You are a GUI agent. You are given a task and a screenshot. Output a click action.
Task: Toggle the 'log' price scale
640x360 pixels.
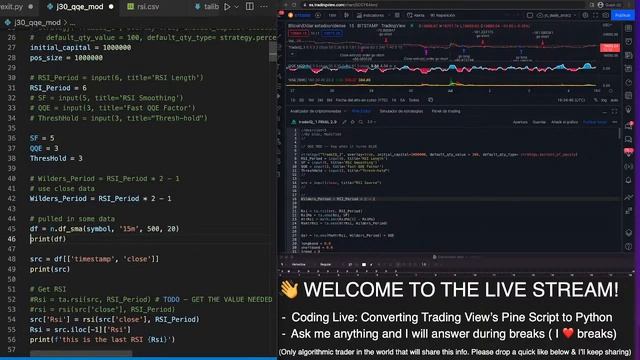point(604,100)
